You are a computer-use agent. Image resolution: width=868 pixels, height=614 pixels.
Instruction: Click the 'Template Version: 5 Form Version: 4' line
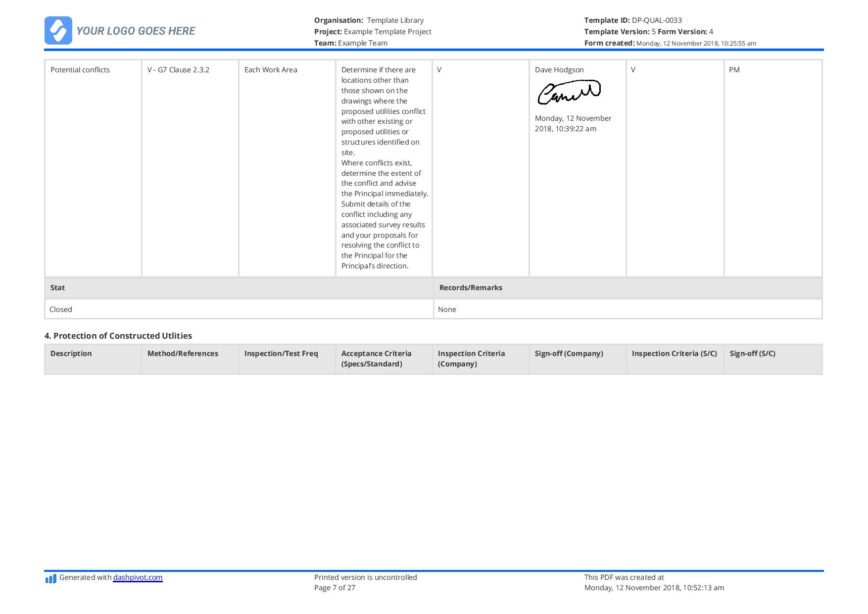pyautogui.click(x=649, y=32)
